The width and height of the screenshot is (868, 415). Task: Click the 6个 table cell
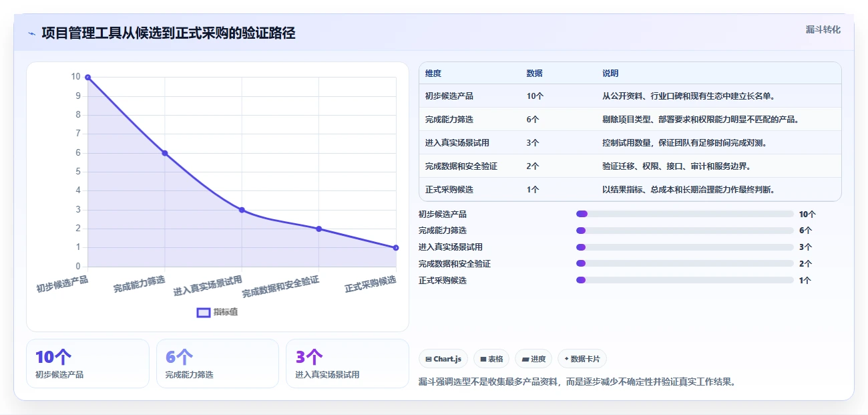tap(533, 120)
